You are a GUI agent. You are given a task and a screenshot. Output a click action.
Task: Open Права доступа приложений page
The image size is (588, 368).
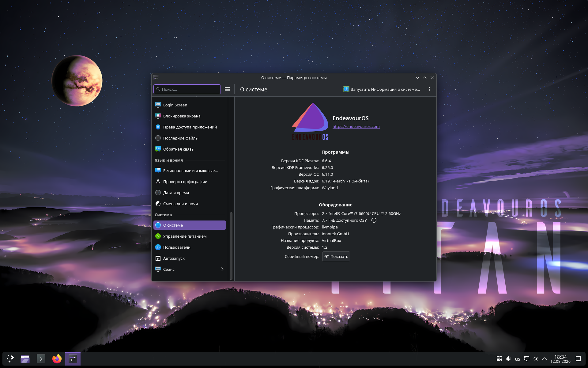[x=190, y=127]
